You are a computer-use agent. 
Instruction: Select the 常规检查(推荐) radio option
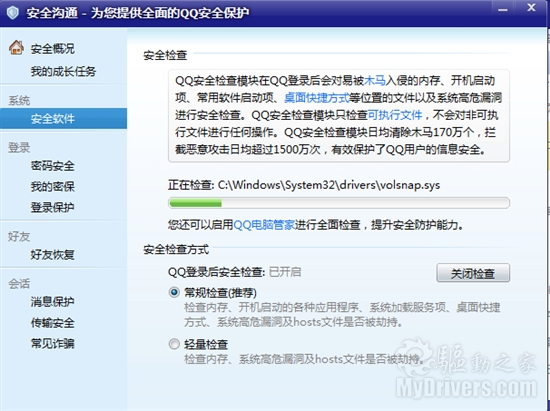point(174,292)
